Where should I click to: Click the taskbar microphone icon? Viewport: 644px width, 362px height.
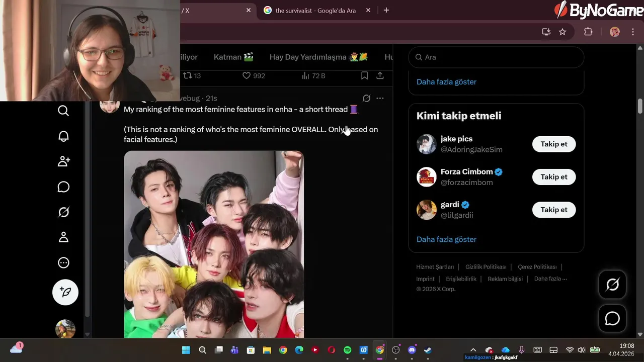[x=522, y=350]
